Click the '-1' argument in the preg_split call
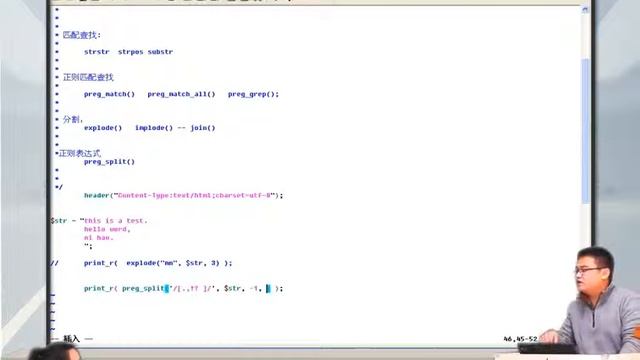 (254, 289)
